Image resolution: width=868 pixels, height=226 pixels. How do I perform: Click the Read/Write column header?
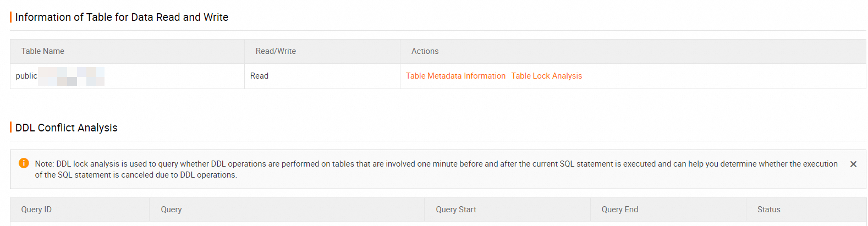click(x=276, y=51)
